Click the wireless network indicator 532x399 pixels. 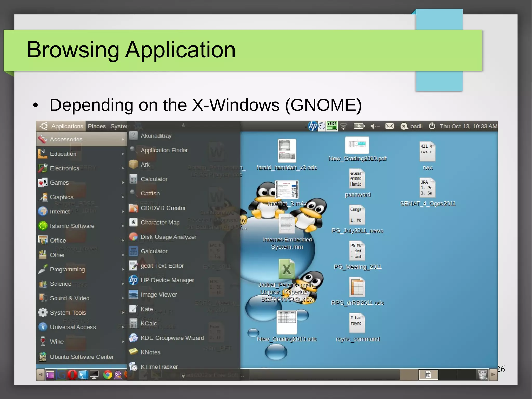pyautogui.click(x=343, y=126)
